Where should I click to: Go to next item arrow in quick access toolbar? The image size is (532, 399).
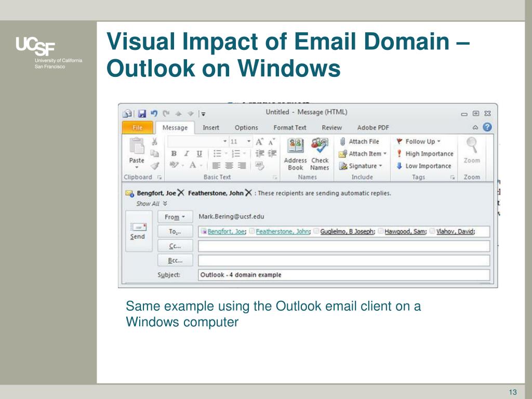tap(190, 114)
